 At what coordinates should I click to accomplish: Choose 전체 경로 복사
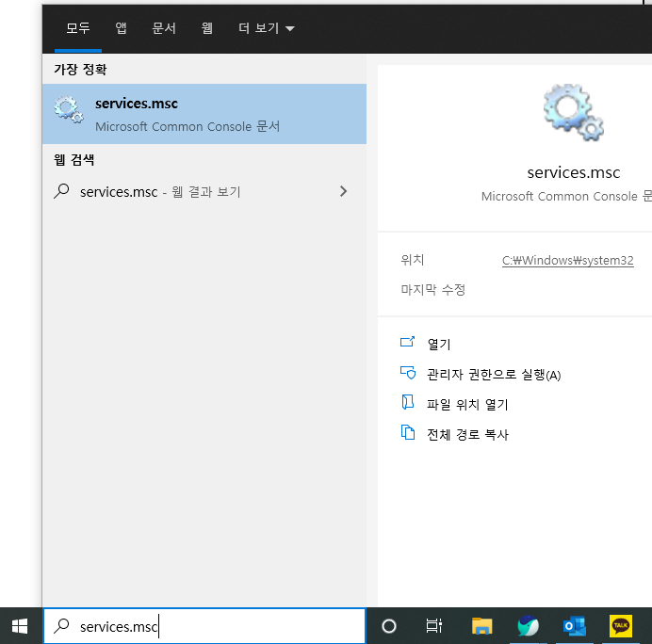[467, 435]
